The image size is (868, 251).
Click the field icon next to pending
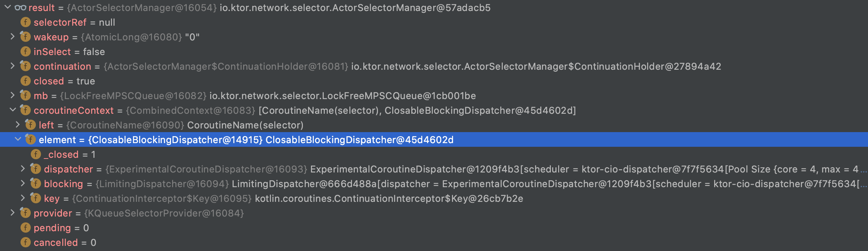tap(25, 228)
